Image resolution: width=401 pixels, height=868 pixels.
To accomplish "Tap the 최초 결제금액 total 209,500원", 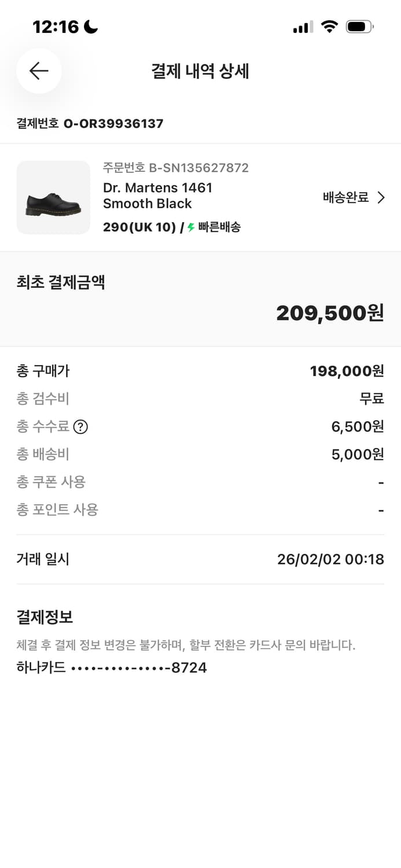I will pyautogui.click(x=328, y=312).
